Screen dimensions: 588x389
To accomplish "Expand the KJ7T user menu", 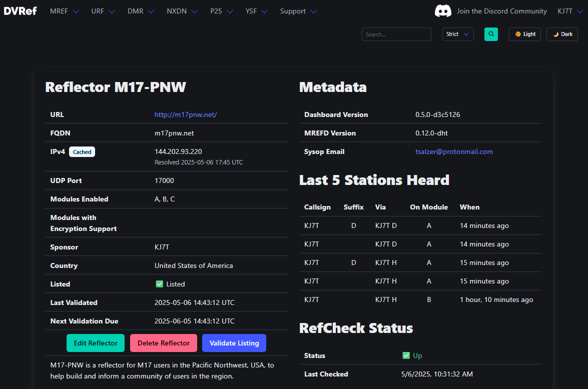I will [x=569, y=11].
